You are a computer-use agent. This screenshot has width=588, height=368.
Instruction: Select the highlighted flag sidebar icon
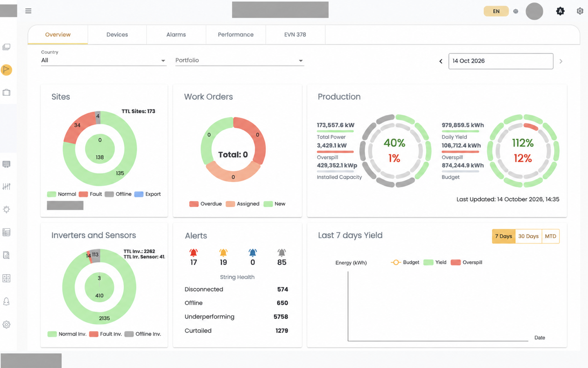(x=7, y=70)
